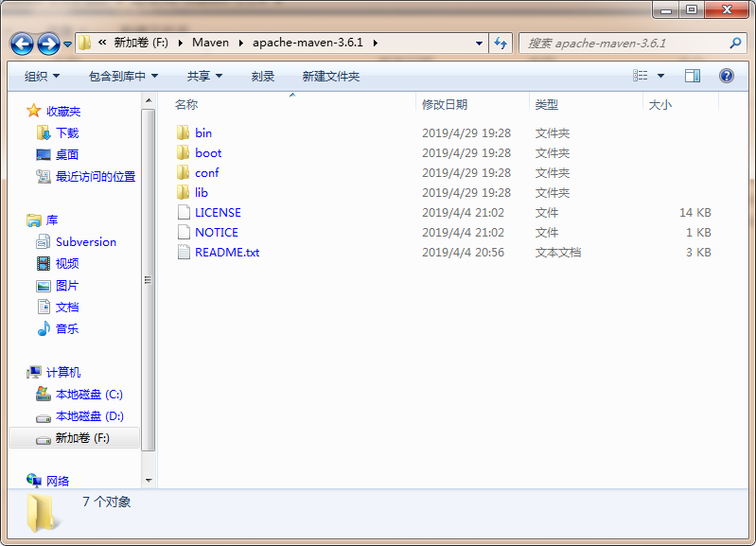
Task: Click the 刻录 toolbar button
Action: (x=263, y=77)
